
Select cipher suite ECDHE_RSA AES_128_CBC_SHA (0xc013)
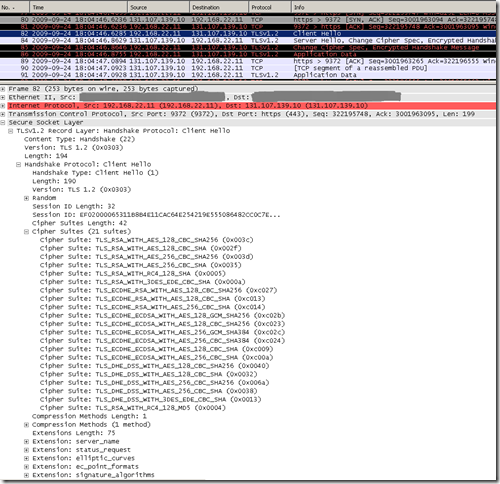pos(153,299)
